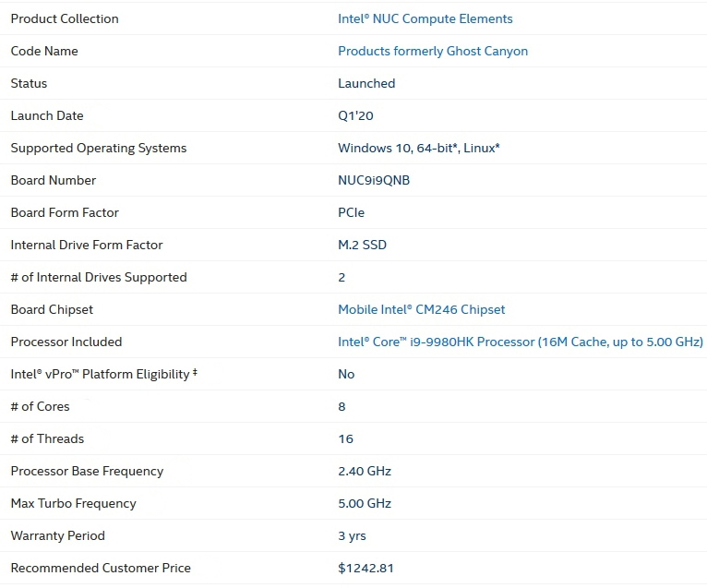707x588 pixels.
Task: Click the M.2 SSD value
Action: (x=363, y=246)
